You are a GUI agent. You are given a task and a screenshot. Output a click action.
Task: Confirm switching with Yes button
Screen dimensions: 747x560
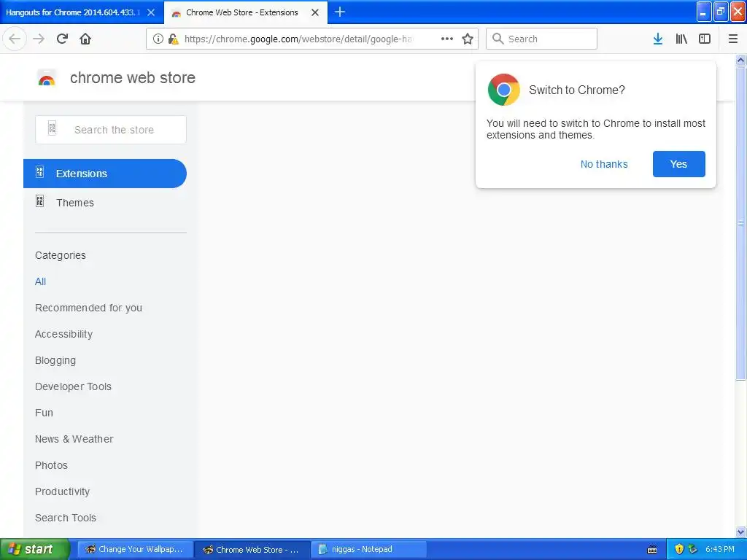click(678, 164)
